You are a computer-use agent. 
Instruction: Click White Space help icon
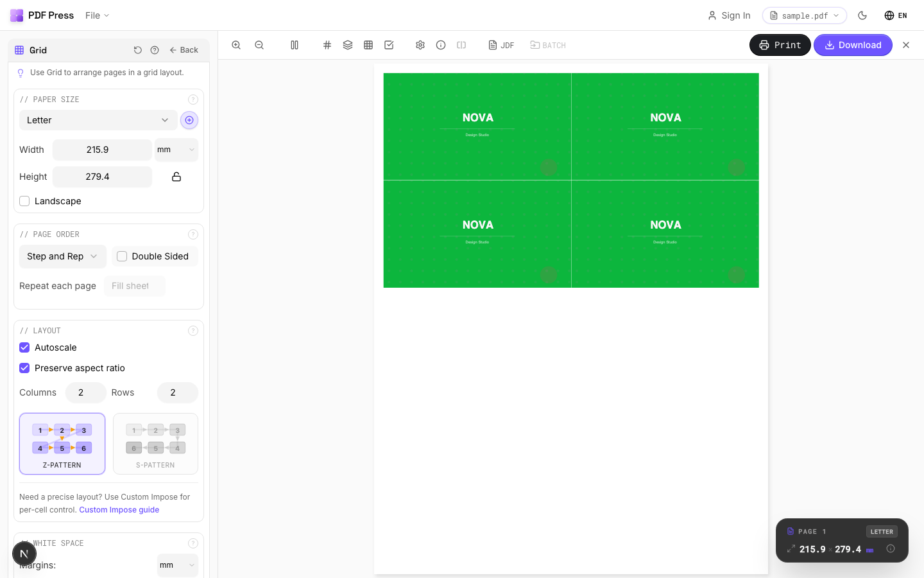[193, 543]
